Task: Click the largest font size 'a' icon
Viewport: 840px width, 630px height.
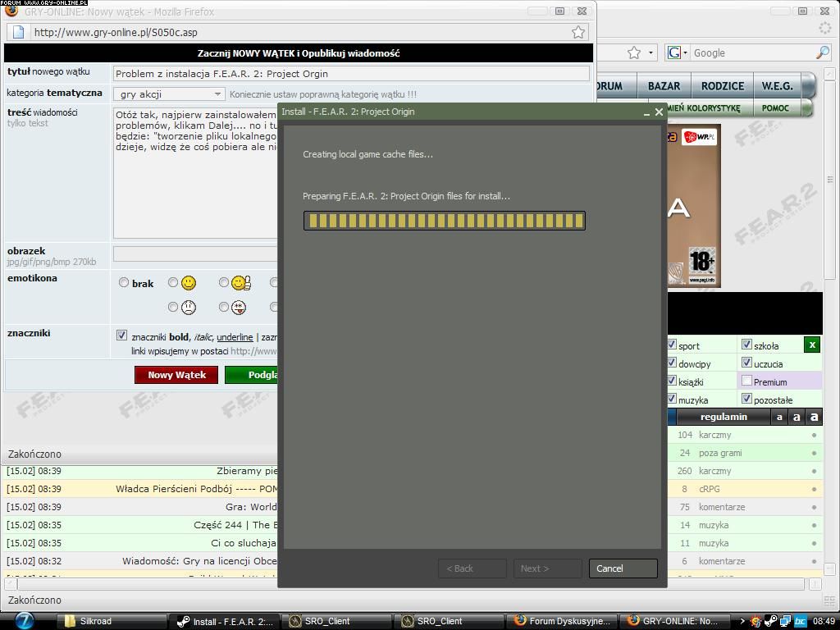Action: coord(814,417)
